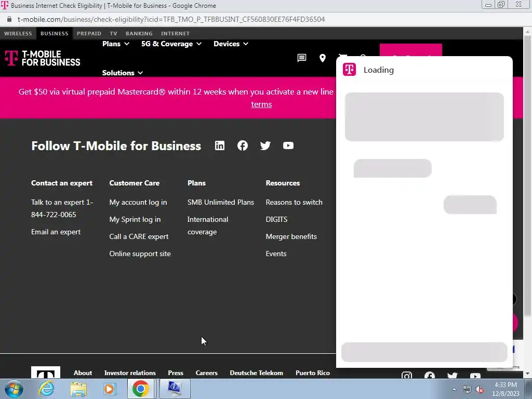Open the chat message icon in header
This screenshot has height=399, width=532.
click(x=302, y=58)
